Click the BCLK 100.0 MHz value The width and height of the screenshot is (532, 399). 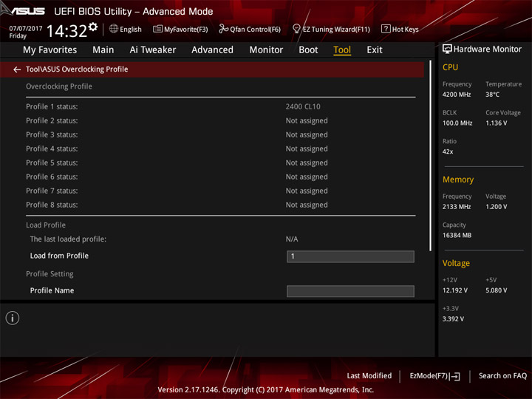(x=457, y=123)
